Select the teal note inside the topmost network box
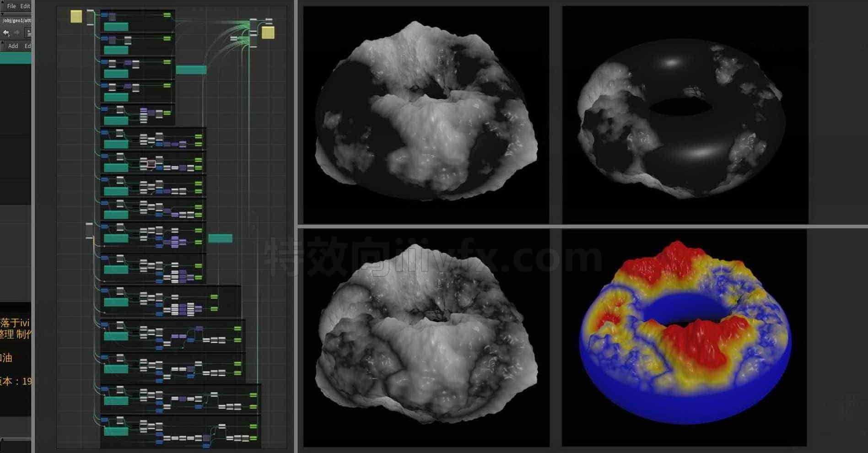Image resolution: width=868 pixels, height=453 pixels. (116, 27)
